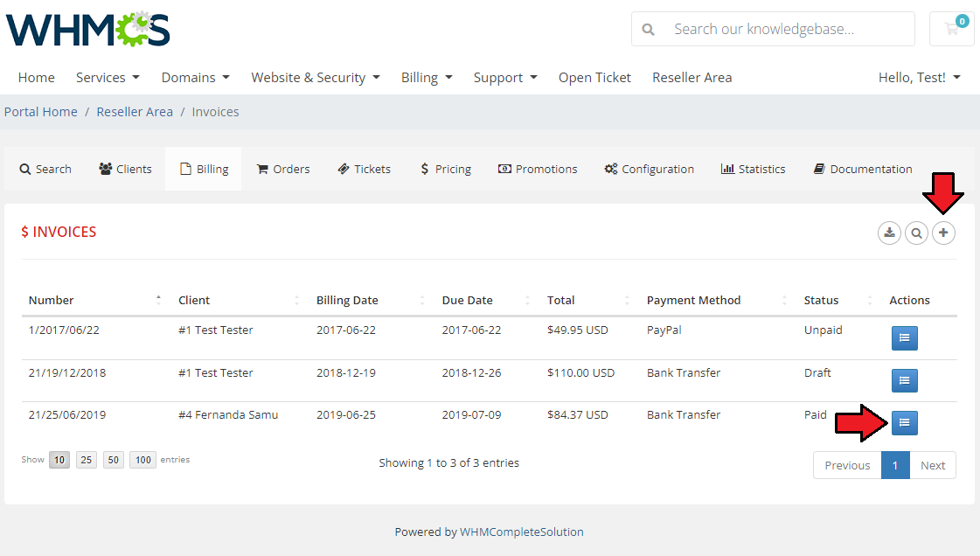980x556 pixels.
Task: Show 100 entries per page
Action: click(143, 460)
